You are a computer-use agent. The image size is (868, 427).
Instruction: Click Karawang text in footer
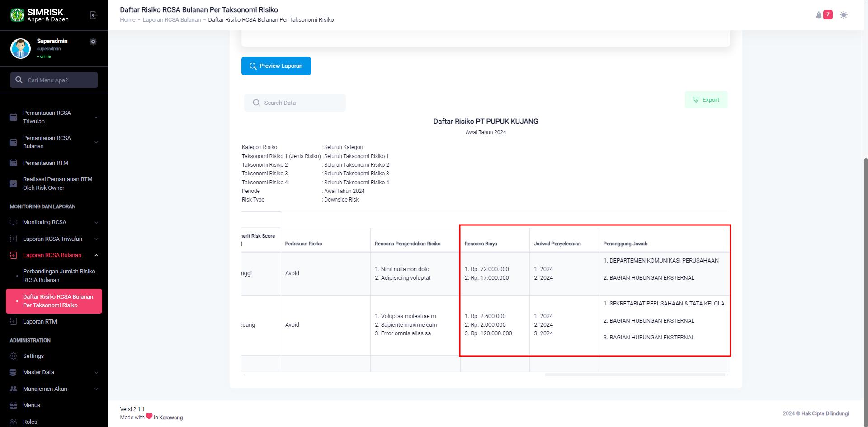pyautogui.click(x=171, y=418)
